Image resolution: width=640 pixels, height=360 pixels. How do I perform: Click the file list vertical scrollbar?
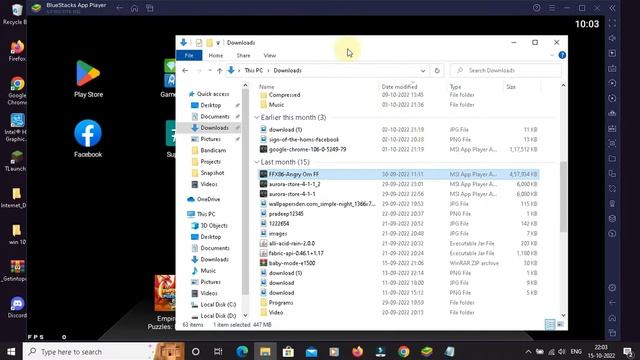tap(563, 197)
